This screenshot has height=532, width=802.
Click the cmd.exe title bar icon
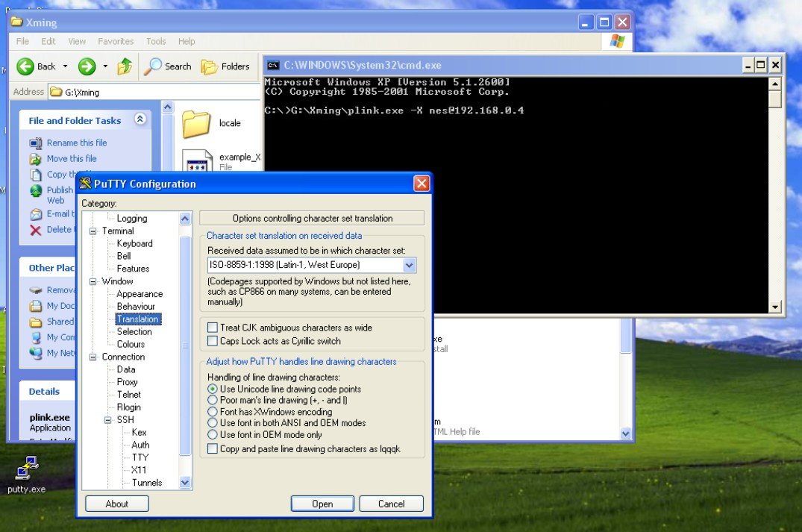pos(274,65)
